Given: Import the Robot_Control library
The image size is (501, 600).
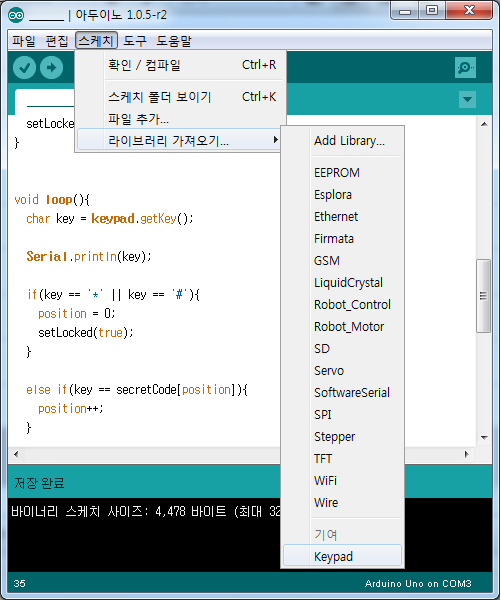Looking at the screenshot, I should [343, 305].
